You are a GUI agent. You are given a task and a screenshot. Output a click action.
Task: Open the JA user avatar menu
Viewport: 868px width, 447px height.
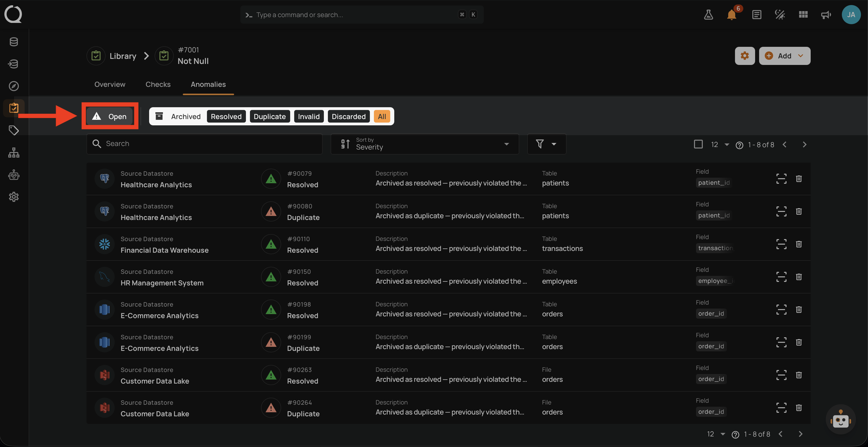(x=851, y=15)
